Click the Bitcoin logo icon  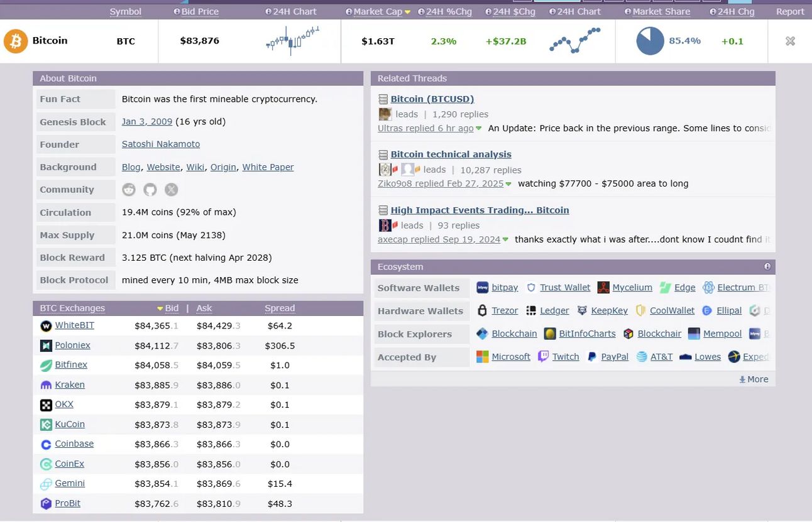tap(16, 41)
